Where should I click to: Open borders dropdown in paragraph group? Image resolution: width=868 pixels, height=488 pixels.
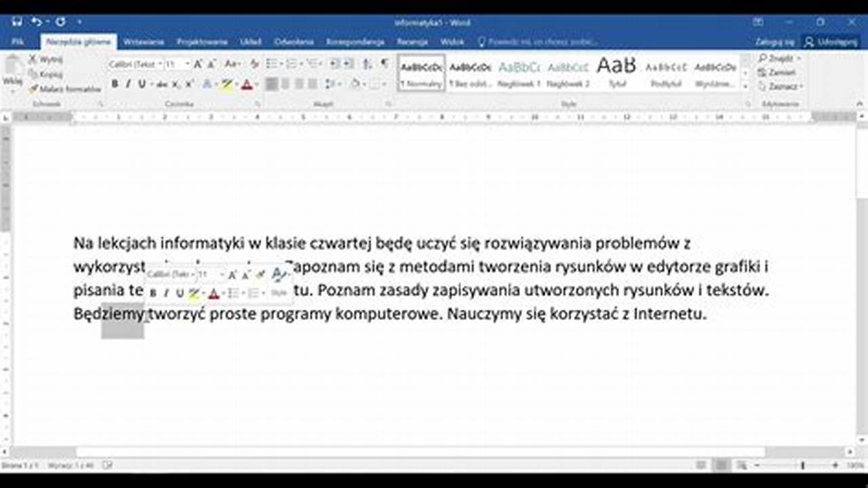tap(377, 84)
